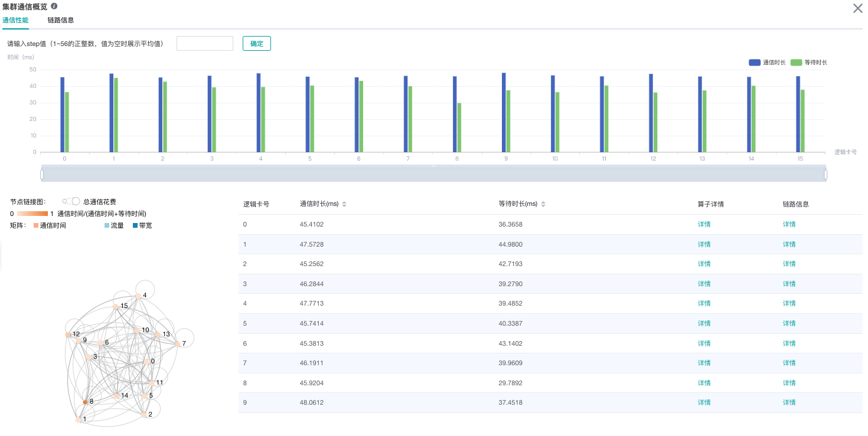Click node 4 in the link graph
868x436 pixels.
point(138,296)
